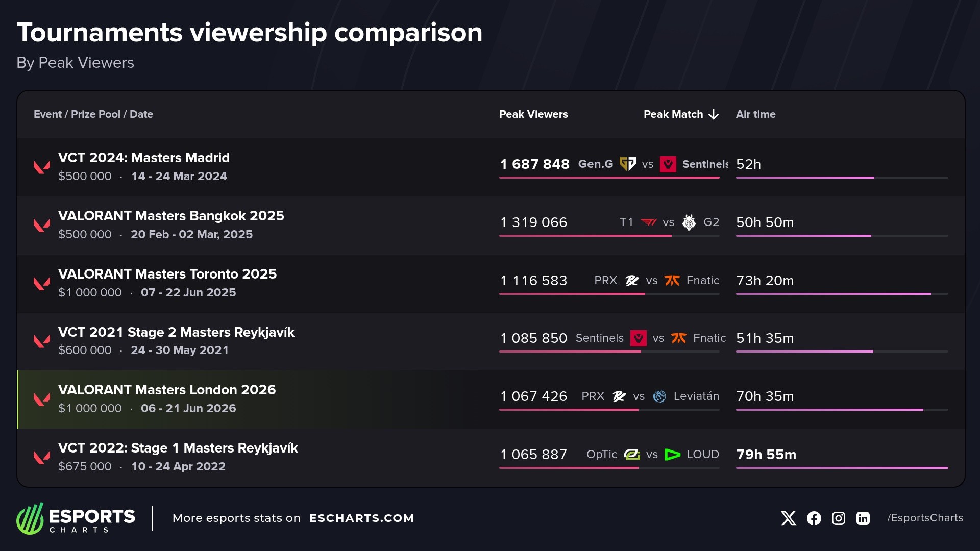Click the OpTic team logo
The image size is (980, 551).
[x=632, y=454]
